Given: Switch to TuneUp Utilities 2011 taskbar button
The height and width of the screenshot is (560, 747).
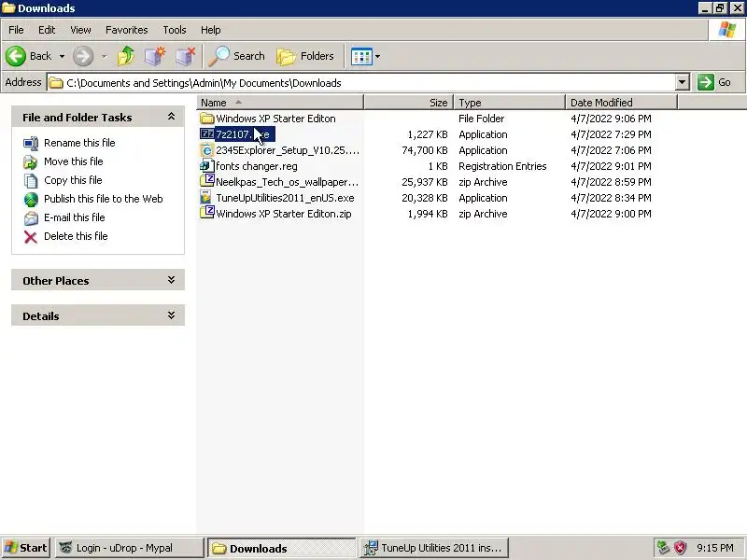Looking at the screenshot, I should 434,548.
